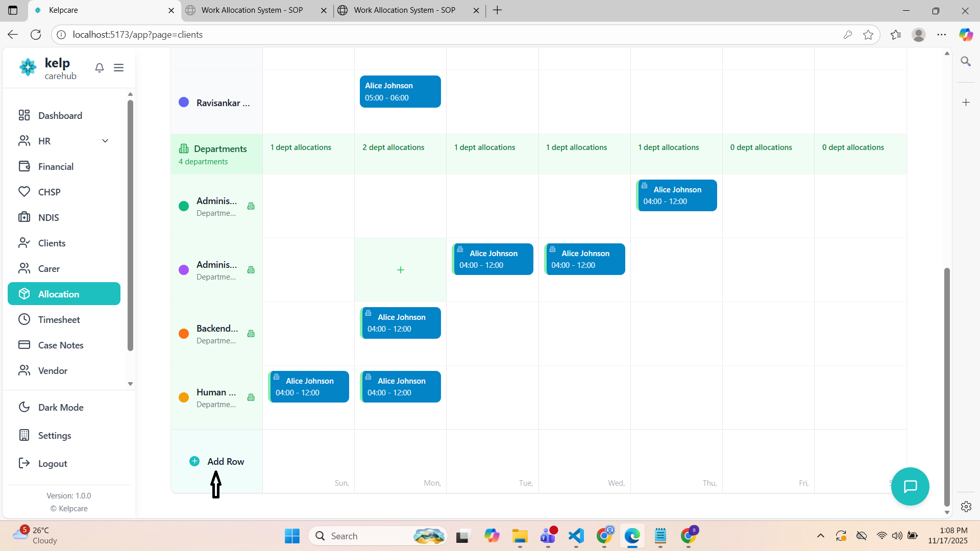
Task: Click the plus icon in Monday's empty cell
Action: pos(400,270)
